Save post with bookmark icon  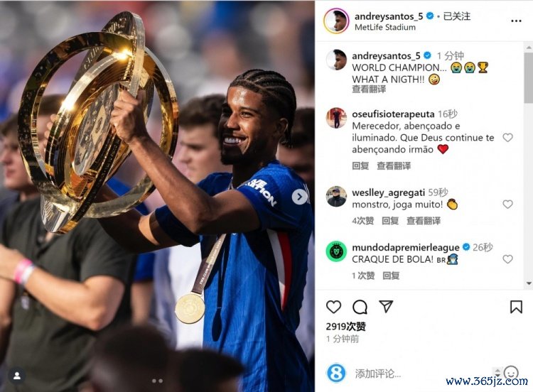click(x=516, y=307)
